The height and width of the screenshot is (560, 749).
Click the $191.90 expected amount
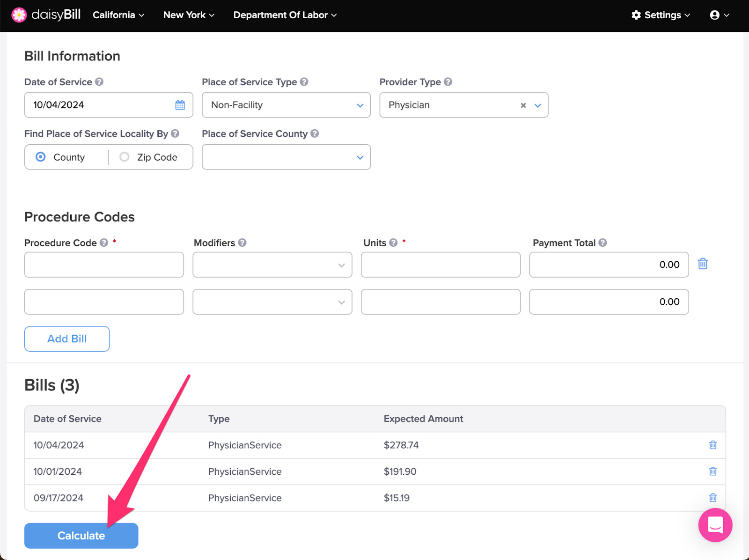coord(400,472)
